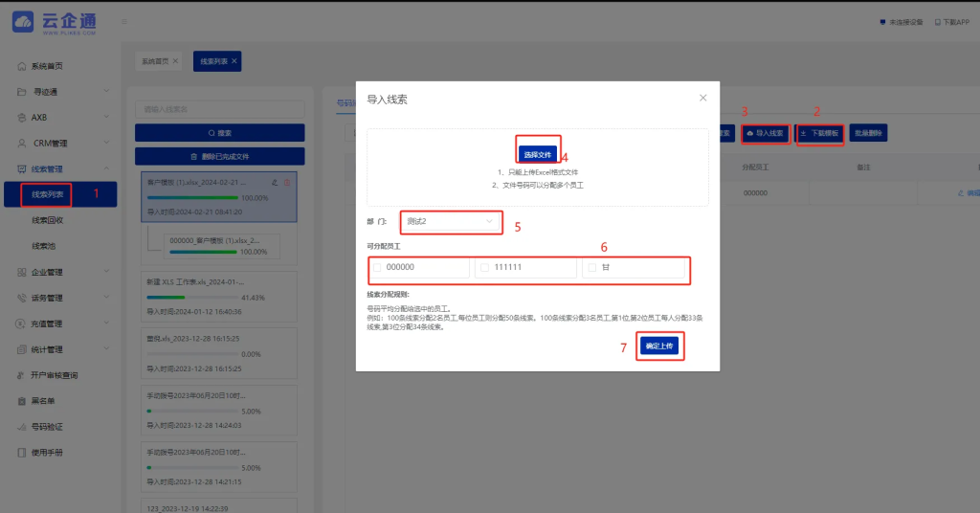Click edit pencil icon on 客户模板 (1).xlsx file
The image size is (980, 513).
pos(275,183)
